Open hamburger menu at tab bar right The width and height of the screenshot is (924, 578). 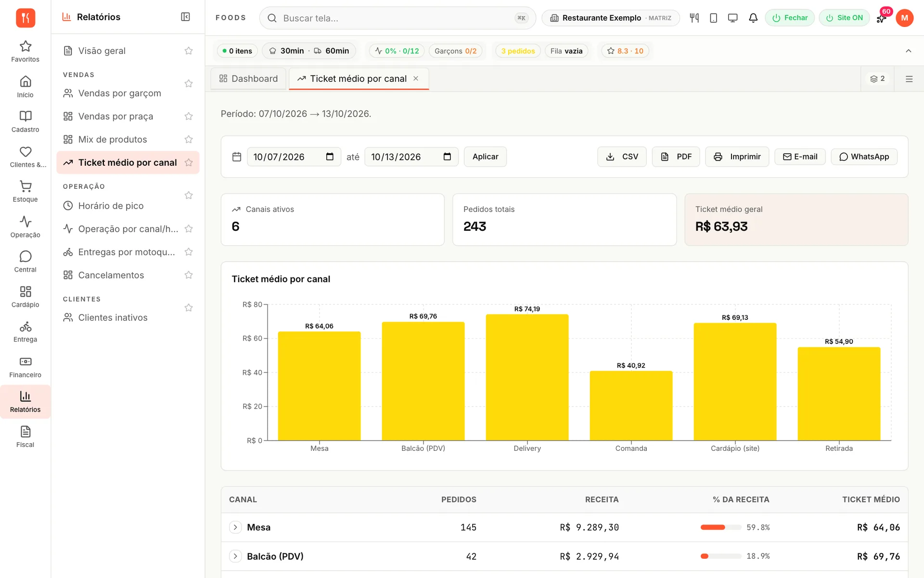pyautogui.click(x=909, y=79)
